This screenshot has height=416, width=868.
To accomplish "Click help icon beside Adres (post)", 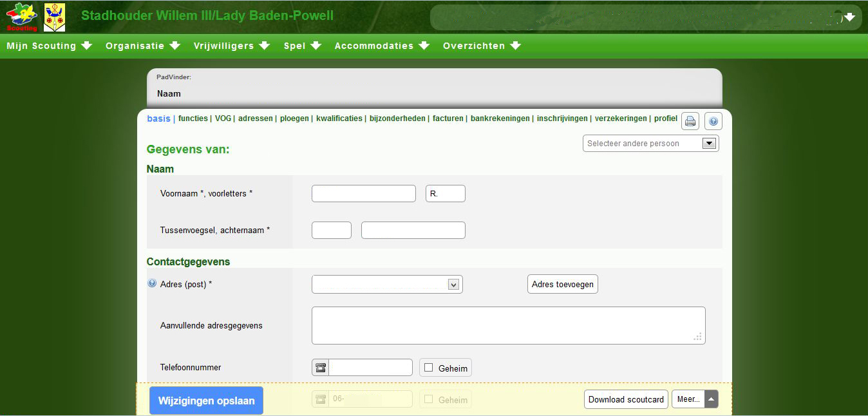I will click(153, 283).
